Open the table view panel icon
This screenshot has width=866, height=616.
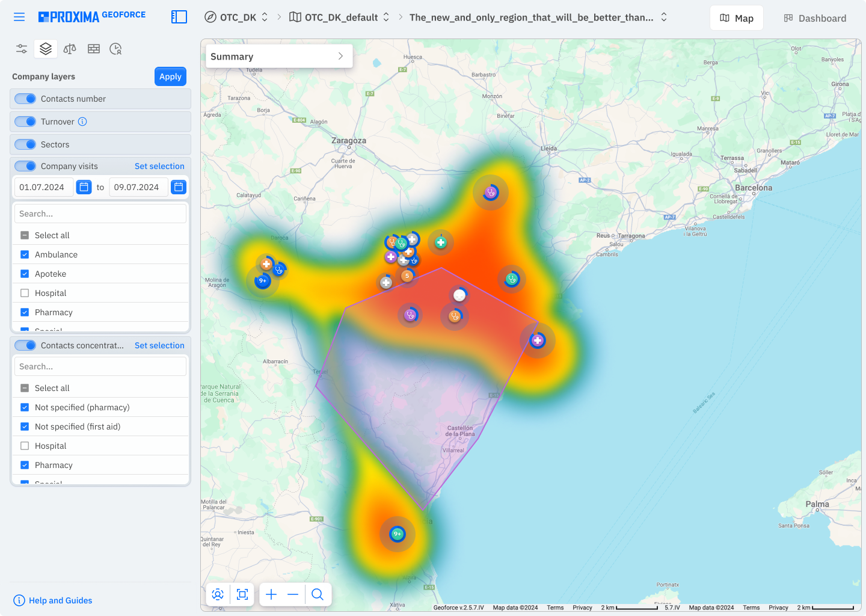93,48
